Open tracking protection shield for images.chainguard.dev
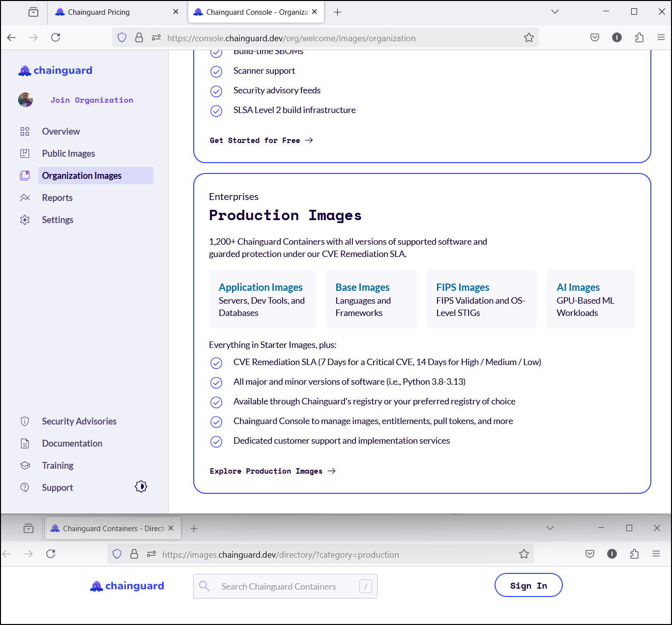Screen dimensions: 672x625 [117, 554]
